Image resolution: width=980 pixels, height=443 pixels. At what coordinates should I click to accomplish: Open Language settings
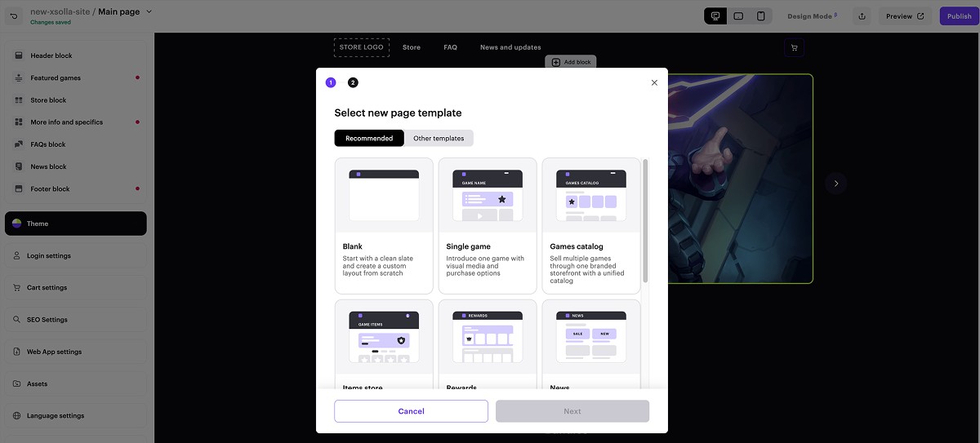point(76,415)
